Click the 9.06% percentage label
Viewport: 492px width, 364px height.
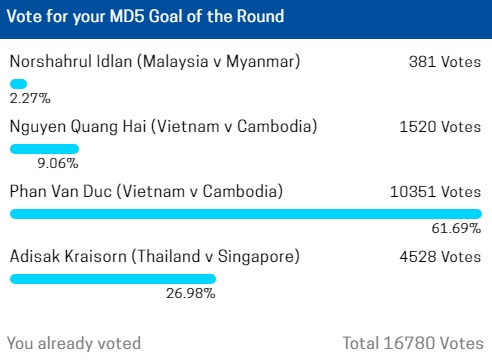pyautogui.click(x=58, y=163)
